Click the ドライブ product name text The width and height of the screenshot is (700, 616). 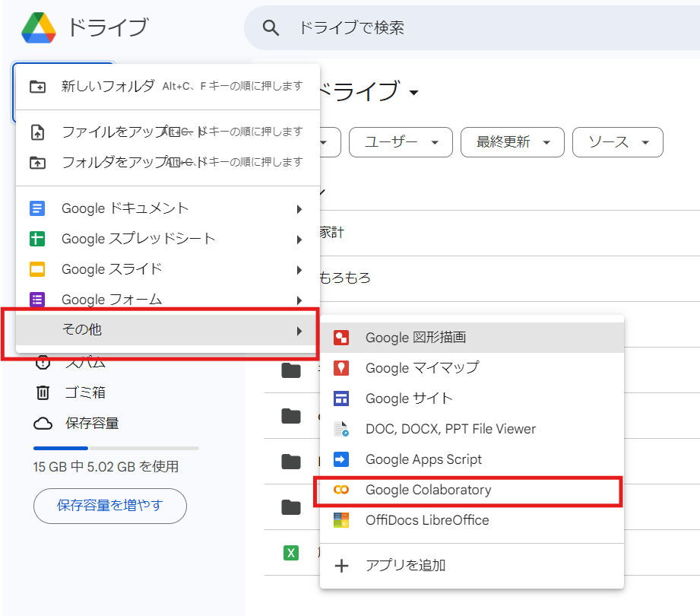pos(108,27)
